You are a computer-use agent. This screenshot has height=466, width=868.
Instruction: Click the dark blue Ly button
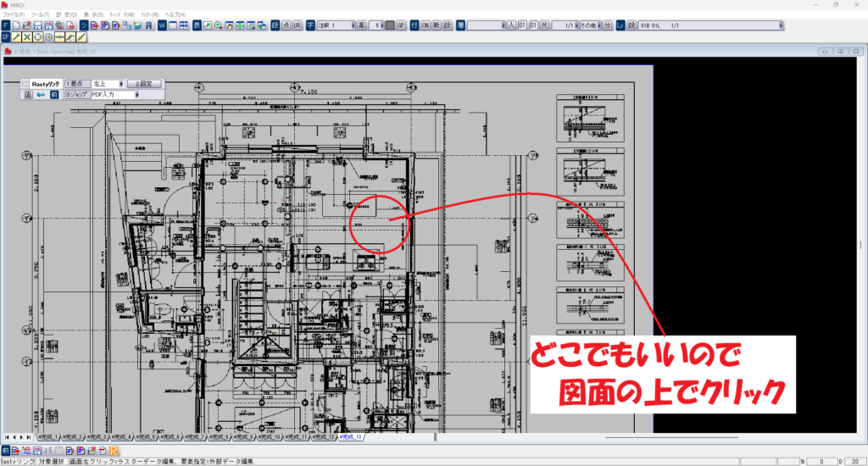click(620, 25)
